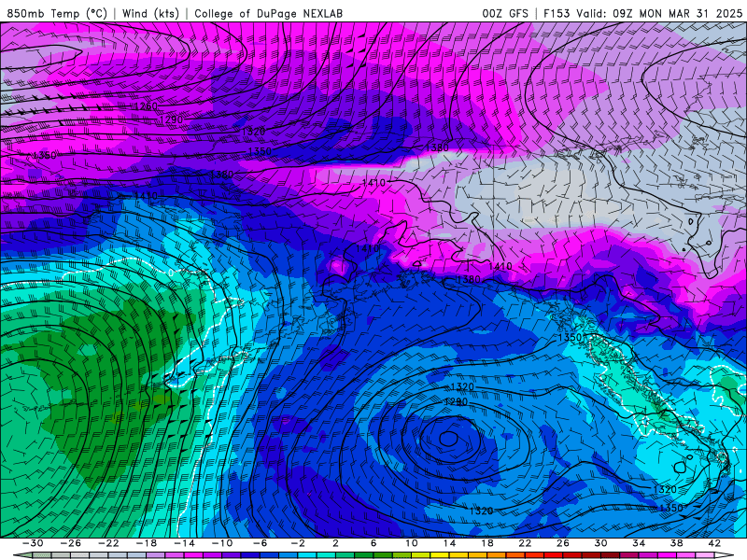Click the '18' temperature scale label
The width and height of the screenshot is (747, 560).
487,543
